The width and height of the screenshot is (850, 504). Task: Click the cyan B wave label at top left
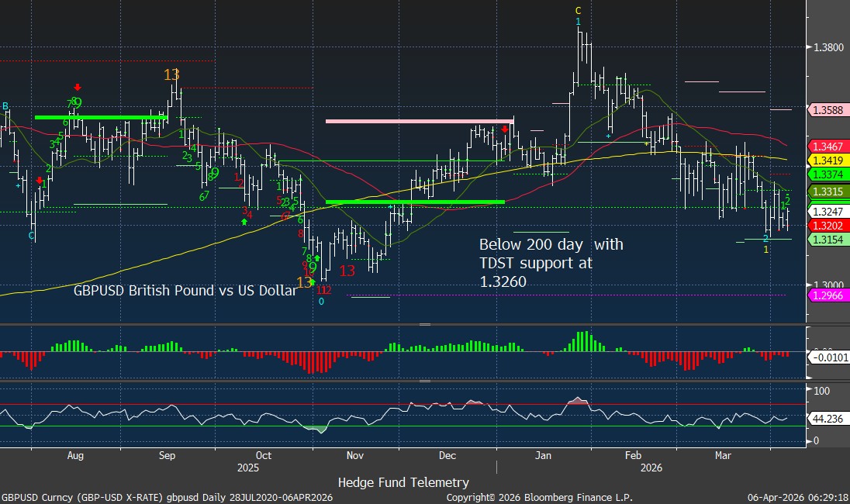[x=5, y=105]
